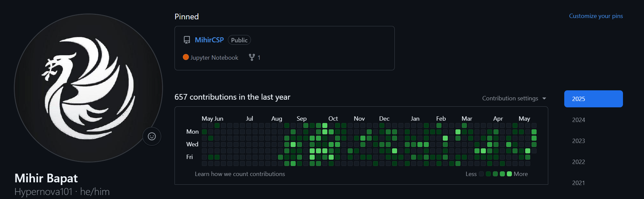Switch to 2022 contributions
644x199 pixels.
click(x=579, y=162)
